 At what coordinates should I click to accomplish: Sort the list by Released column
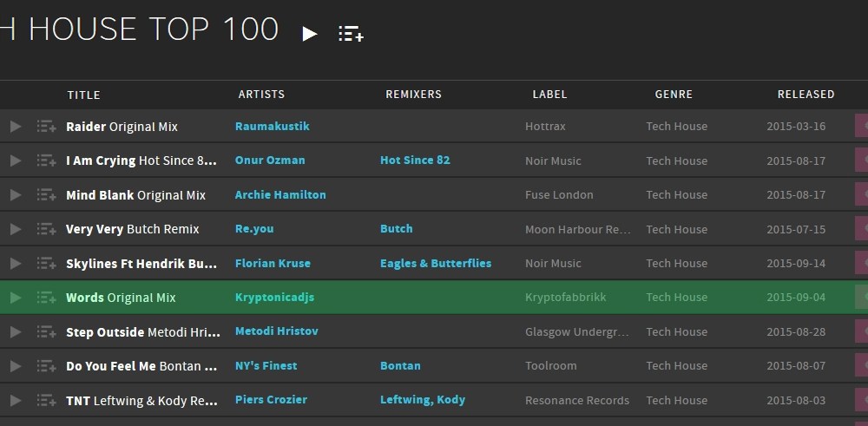806,95
